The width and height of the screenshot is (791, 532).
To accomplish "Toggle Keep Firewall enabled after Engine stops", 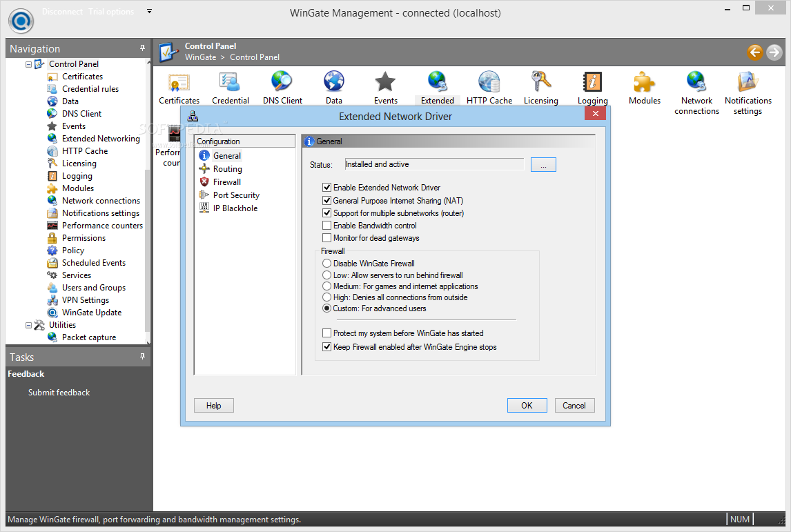I will 327,347.
